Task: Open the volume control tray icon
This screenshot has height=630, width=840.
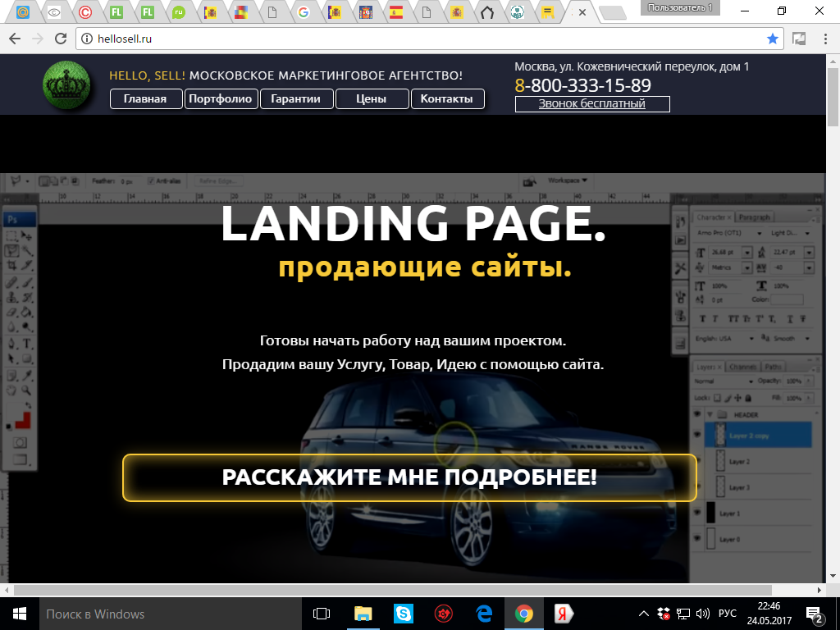Action: [x=702, y=614]
